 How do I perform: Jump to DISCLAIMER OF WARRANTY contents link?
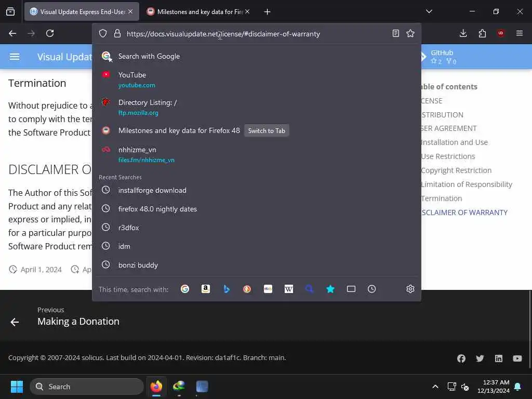pos(464,212)
